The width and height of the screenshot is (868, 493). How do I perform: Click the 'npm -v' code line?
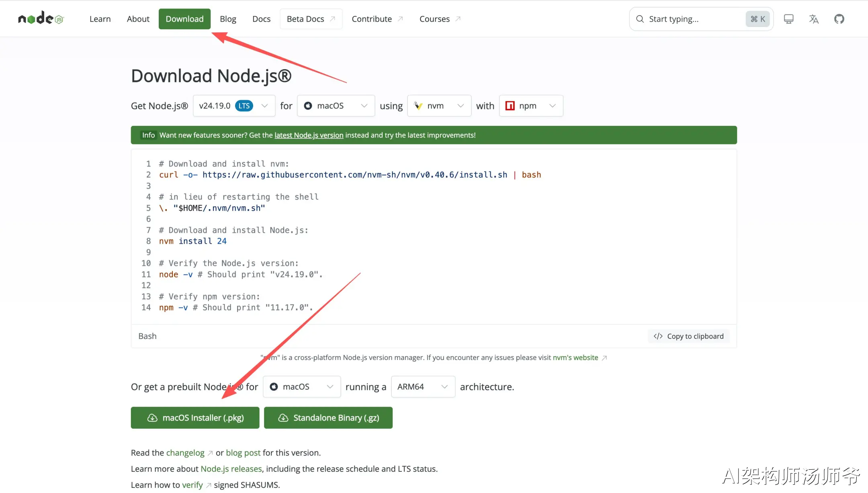tap(236, 308)
